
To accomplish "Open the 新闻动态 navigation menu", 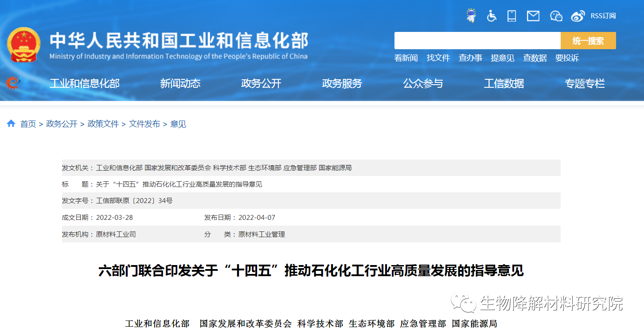I will click(180, 83).
